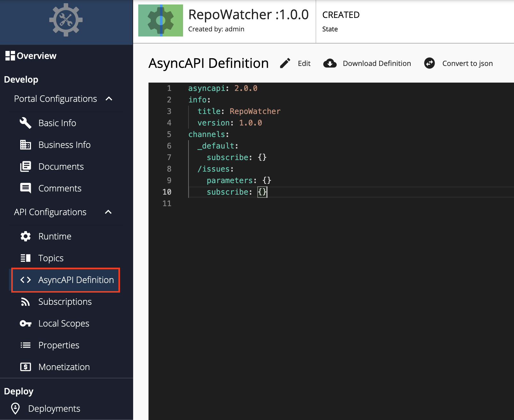514x420 pixels.
Task: Open the Topics menu item
Action: [x=51, y=258]
